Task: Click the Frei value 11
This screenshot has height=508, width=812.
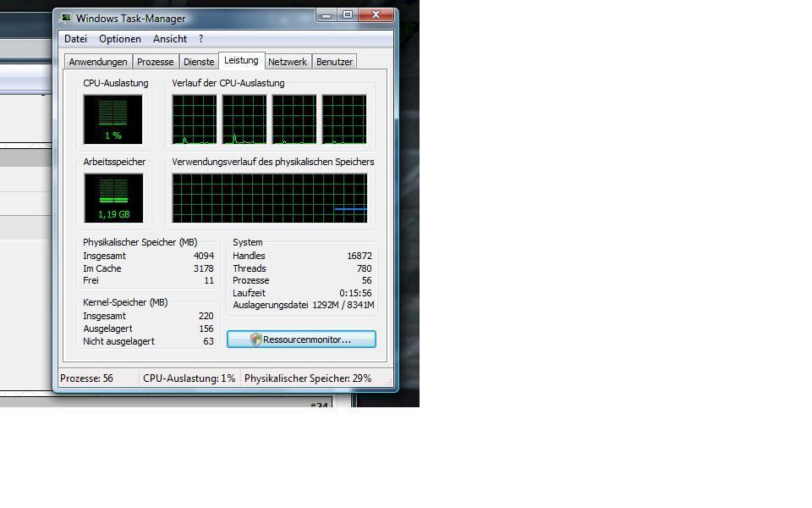Action: pos(209,280)
